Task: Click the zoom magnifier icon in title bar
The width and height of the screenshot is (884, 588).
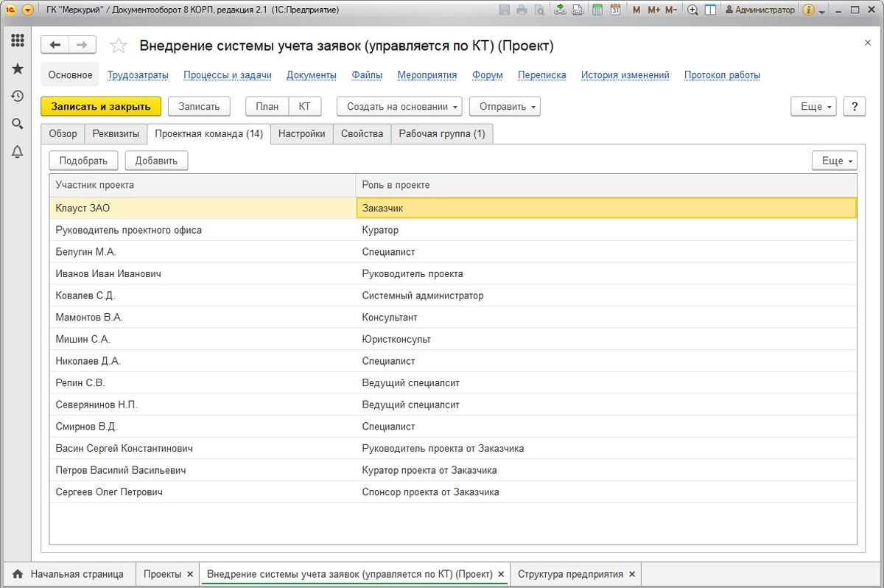Action: (692, 10)
